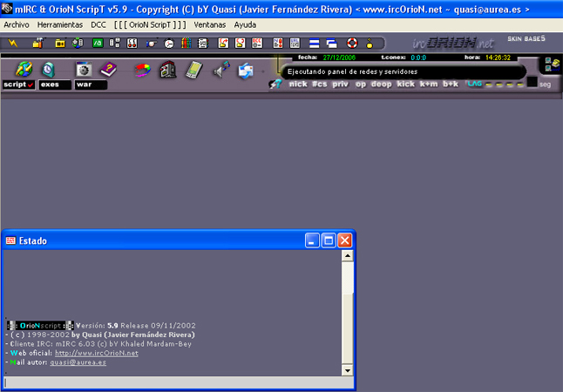
Task: Click the Estado scrollbar up arrow
Action: pyautogui.click(x=347, y=256)
